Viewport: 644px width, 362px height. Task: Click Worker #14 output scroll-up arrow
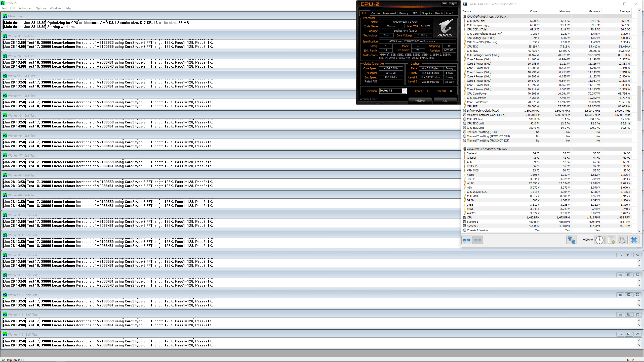639,301
